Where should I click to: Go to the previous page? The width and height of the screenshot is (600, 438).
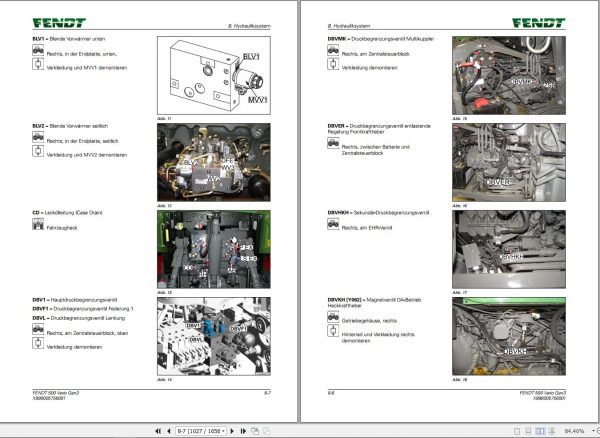[x=168, y=431]
